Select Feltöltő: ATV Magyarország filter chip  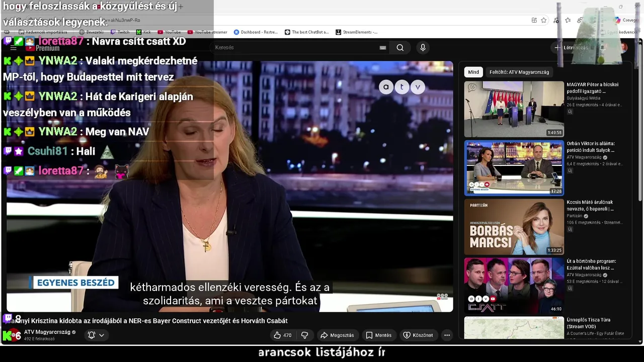(x=519, y=72)
